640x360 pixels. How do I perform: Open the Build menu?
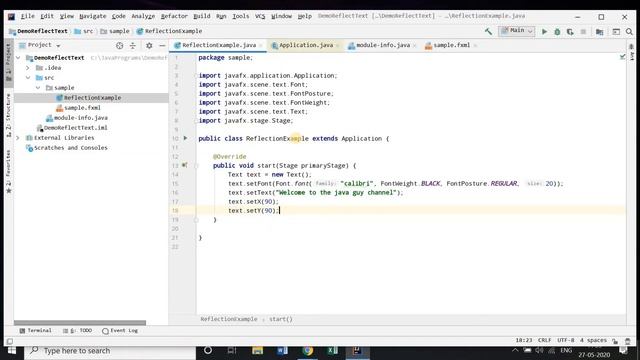tap(202, 16)
